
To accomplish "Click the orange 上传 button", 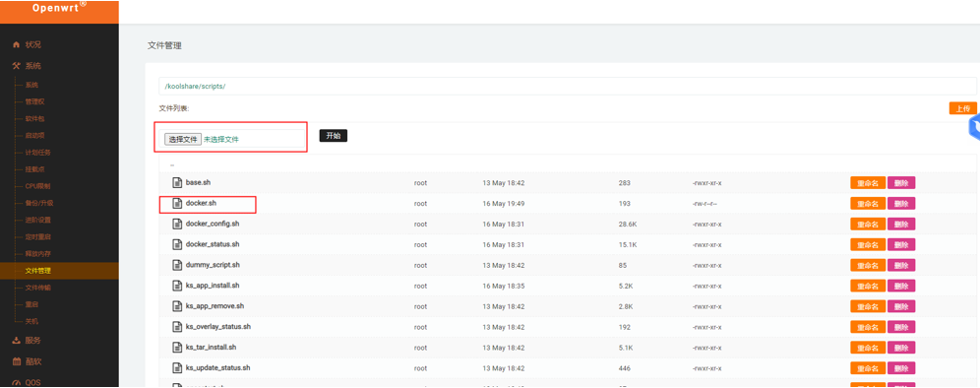I will coord(962,108).
